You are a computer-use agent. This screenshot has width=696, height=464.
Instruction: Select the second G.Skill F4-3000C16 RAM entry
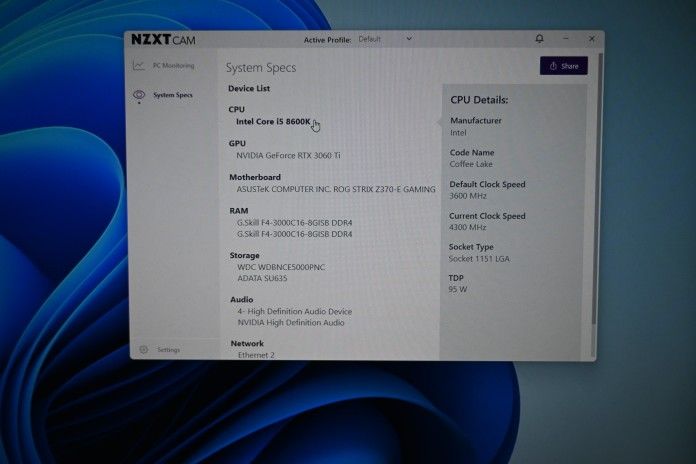pos(294,234)
